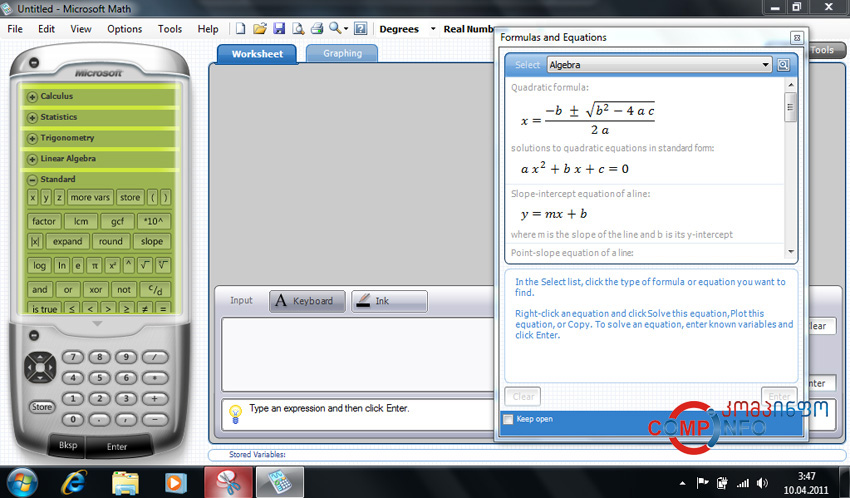This screenshot has width=850, height=498.
Task: Click the less-than-or-equal key
Action: pos(72,309)
